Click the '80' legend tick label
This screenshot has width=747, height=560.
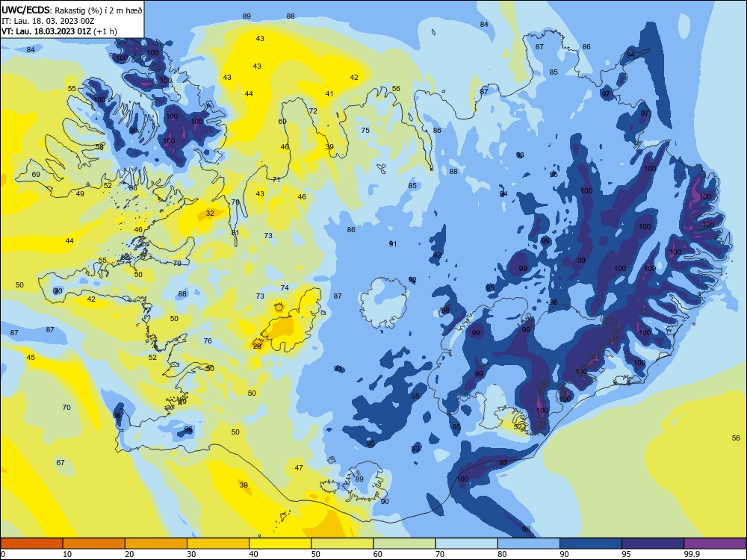[502, 554]
